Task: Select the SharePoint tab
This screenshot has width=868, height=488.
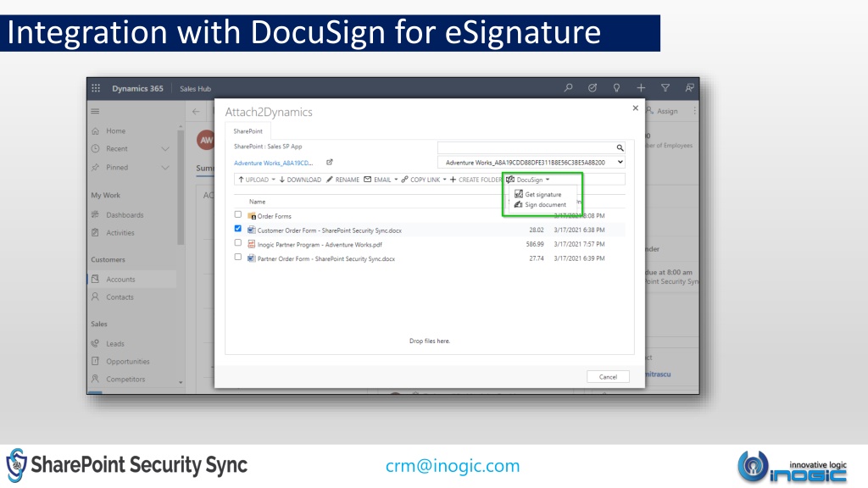Action: tap(248, 131)
